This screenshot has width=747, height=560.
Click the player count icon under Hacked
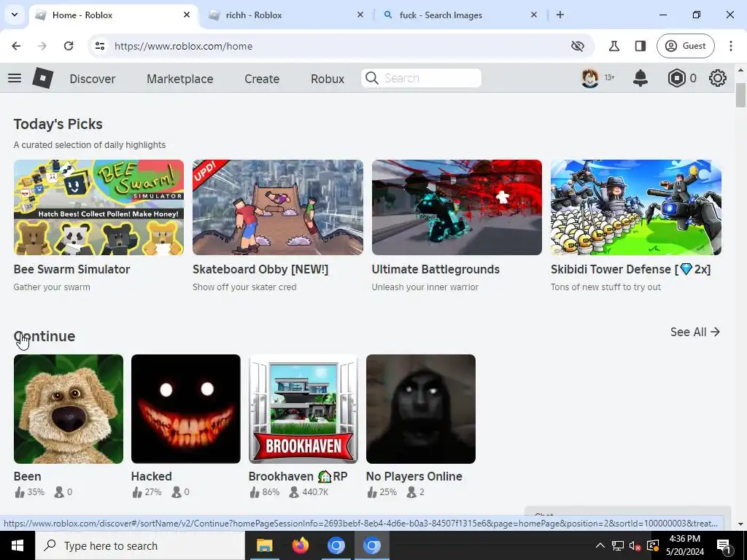tap(177, 492)
